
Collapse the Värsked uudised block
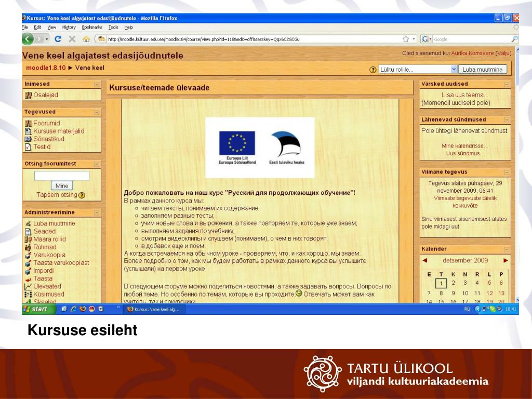coord(507,84)
